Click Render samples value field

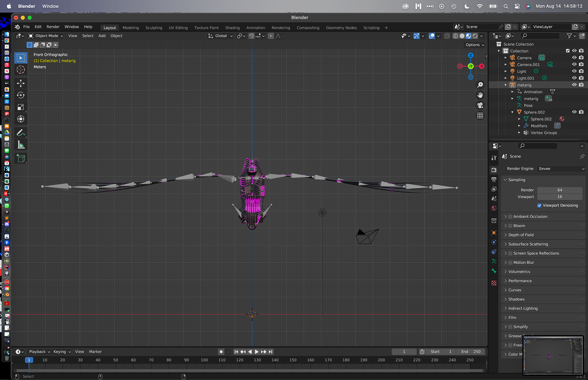pos(560,190)
